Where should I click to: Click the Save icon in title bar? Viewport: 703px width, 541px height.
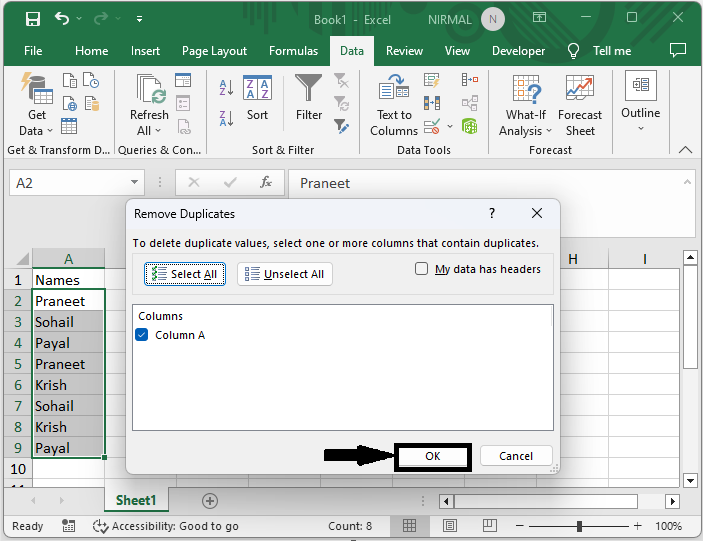33,19
